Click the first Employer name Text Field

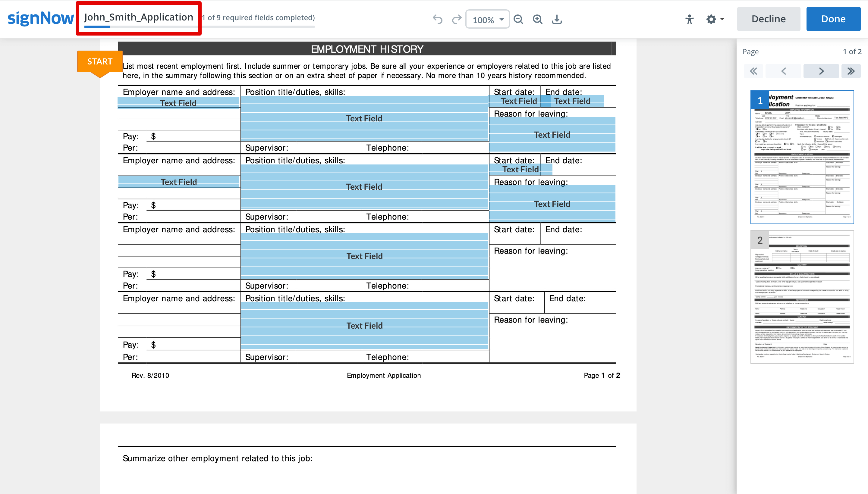click(178, 103)
